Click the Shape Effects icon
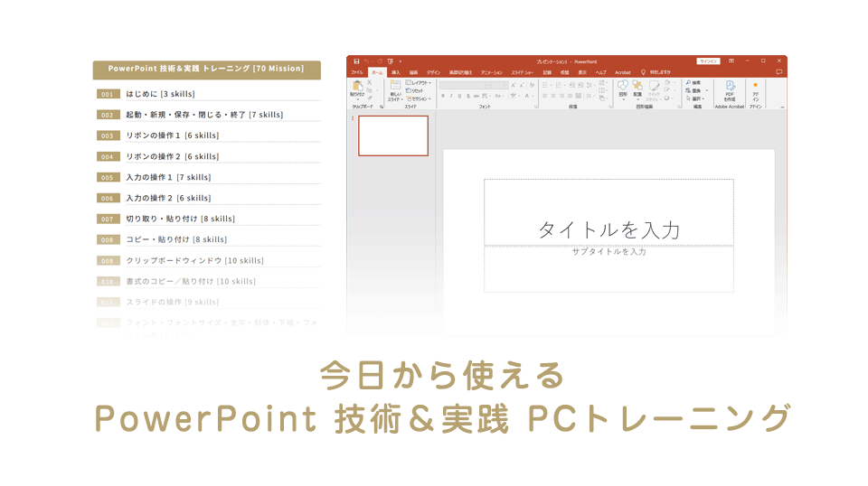868x486 pixels. (x=667, y=98)
